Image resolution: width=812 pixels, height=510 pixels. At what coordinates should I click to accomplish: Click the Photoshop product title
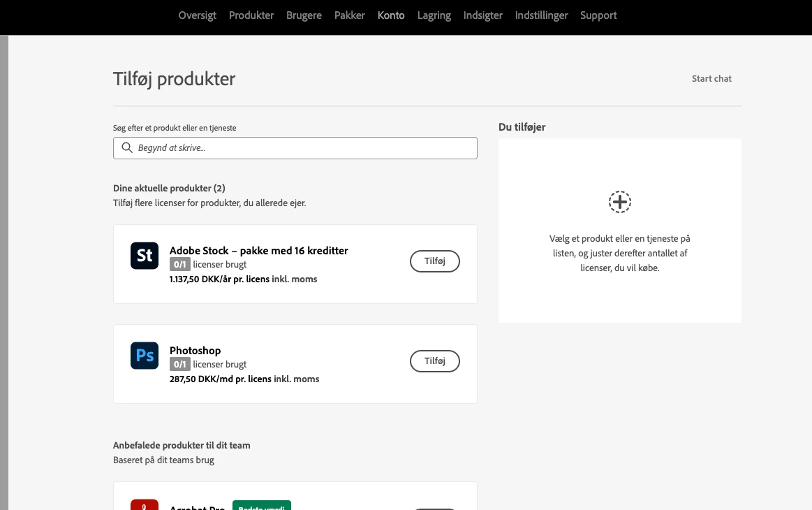coord(195,351)
